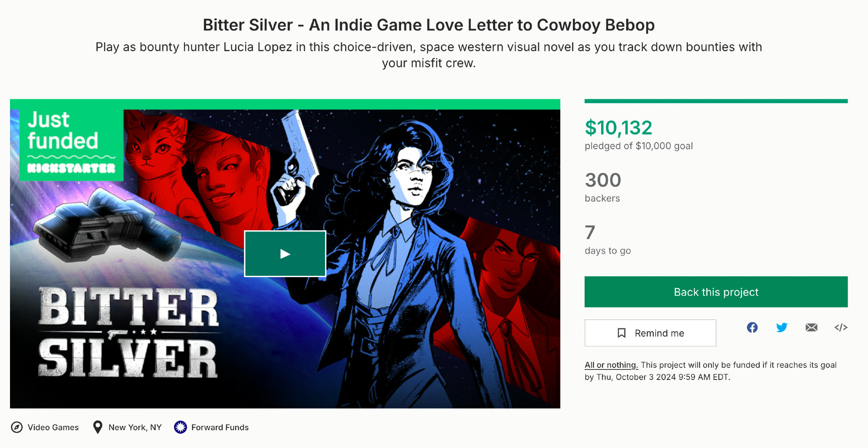Share project on Facebook

tap(752, 327)
